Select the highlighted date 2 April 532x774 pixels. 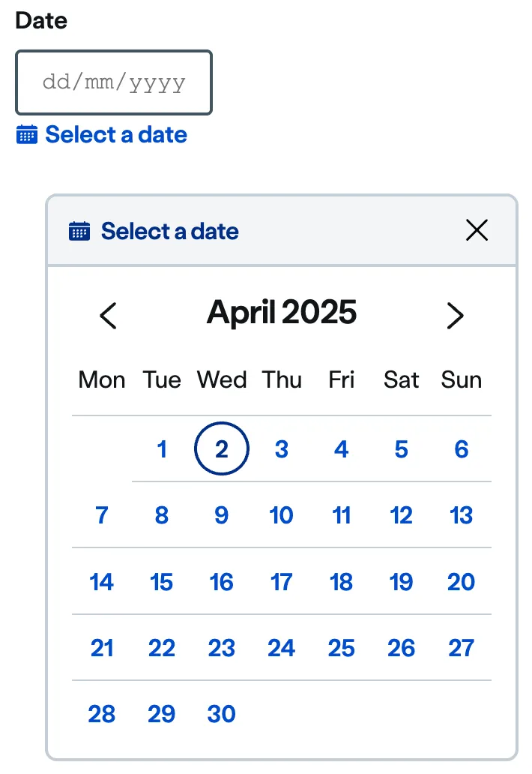point(222,449)
